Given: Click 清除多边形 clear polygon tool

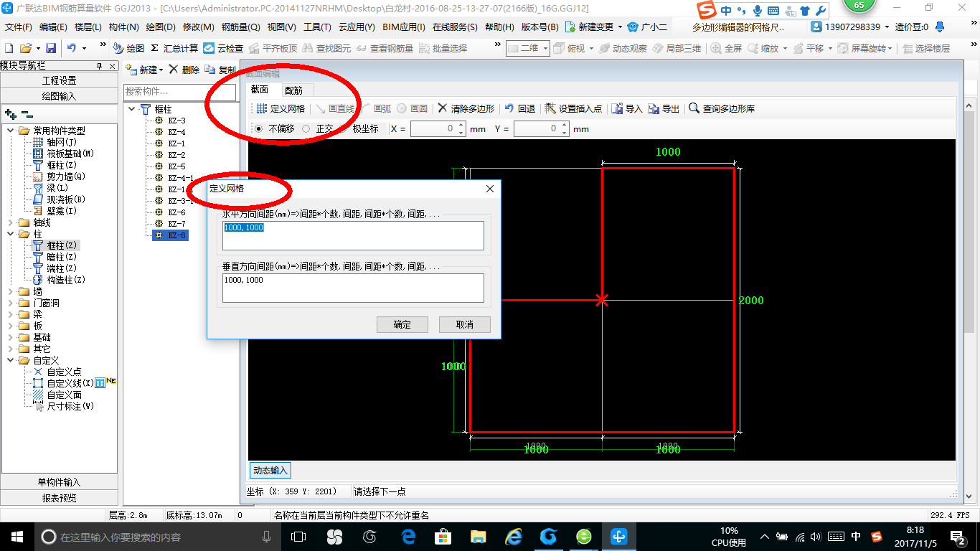Looking at the screenshot, I should [x=466, y=108].
